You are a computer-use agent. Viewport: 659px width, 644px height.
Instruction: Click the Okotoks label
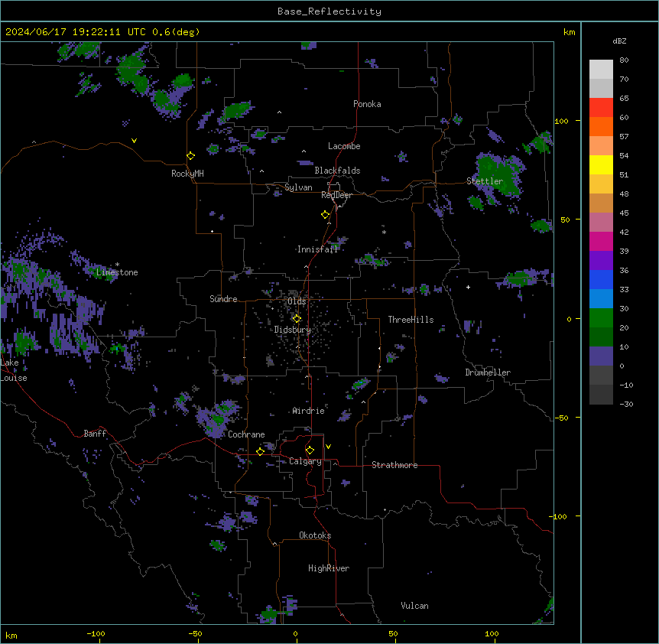(315, 535)
